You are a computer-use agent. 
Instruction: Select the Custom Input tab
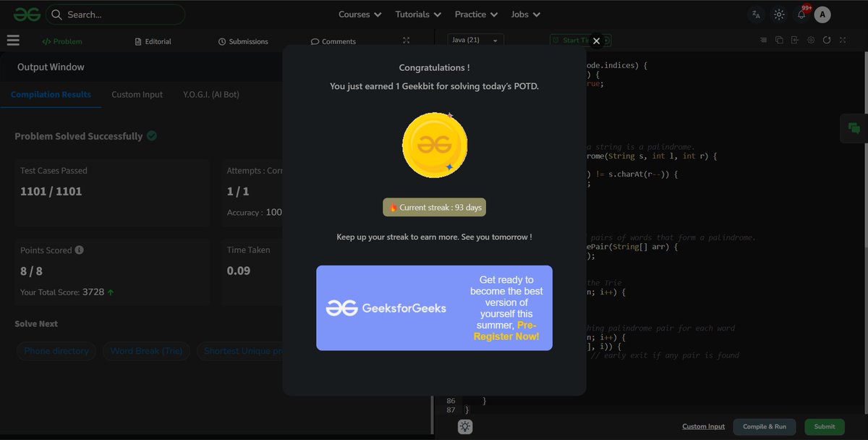click(137, 95)
